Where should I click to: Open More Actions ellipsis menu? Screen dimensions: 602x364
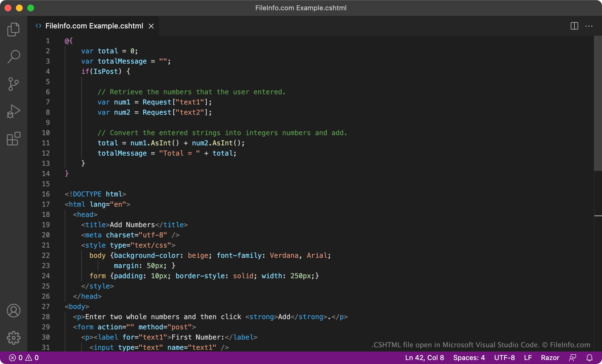point(589,26)
